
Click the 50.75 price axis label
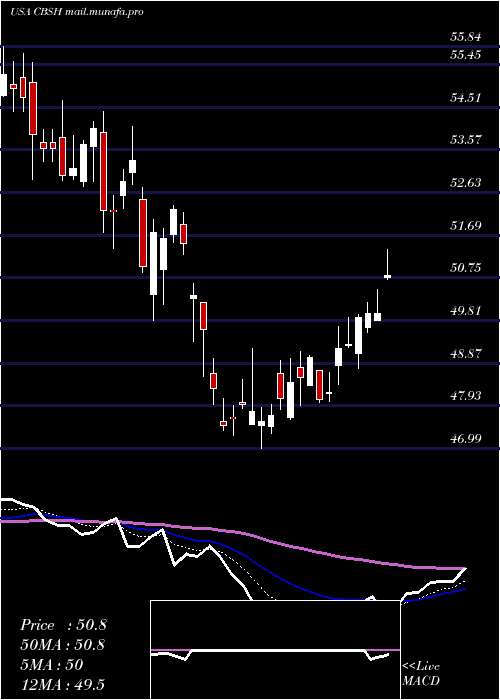point(468,268)
